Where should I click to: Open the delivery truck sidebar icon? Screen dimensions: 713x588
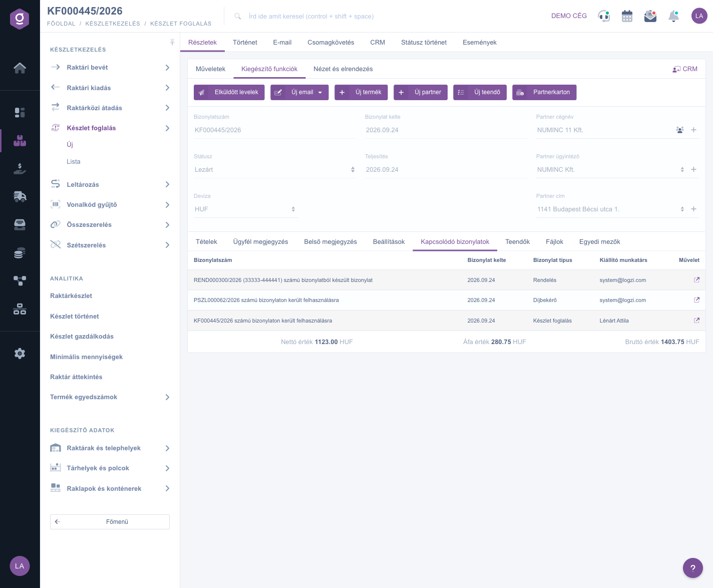click(x=20, y=196)
